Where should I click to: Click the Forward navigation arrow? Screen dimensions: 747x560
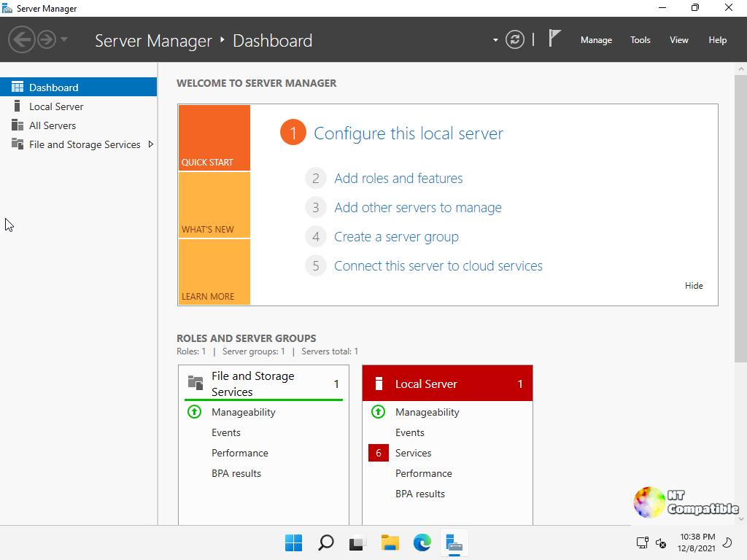47,39
